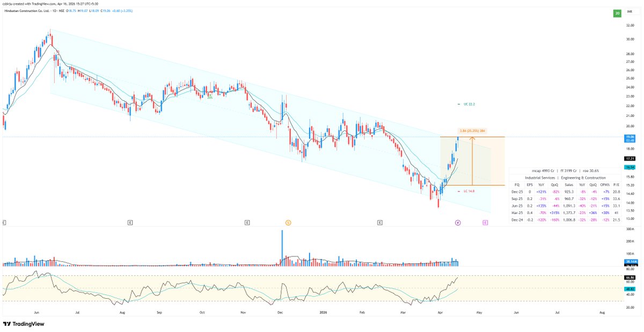Click the 300 M volume scale label
Screen dimensions: 644x332
coord(630,229)
